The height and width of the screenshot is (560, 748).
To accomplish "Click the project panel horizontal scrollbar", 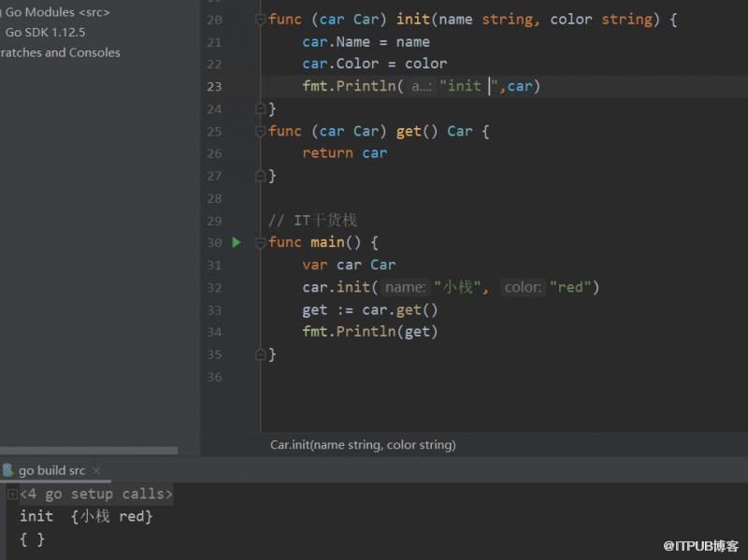I will 89,451.
